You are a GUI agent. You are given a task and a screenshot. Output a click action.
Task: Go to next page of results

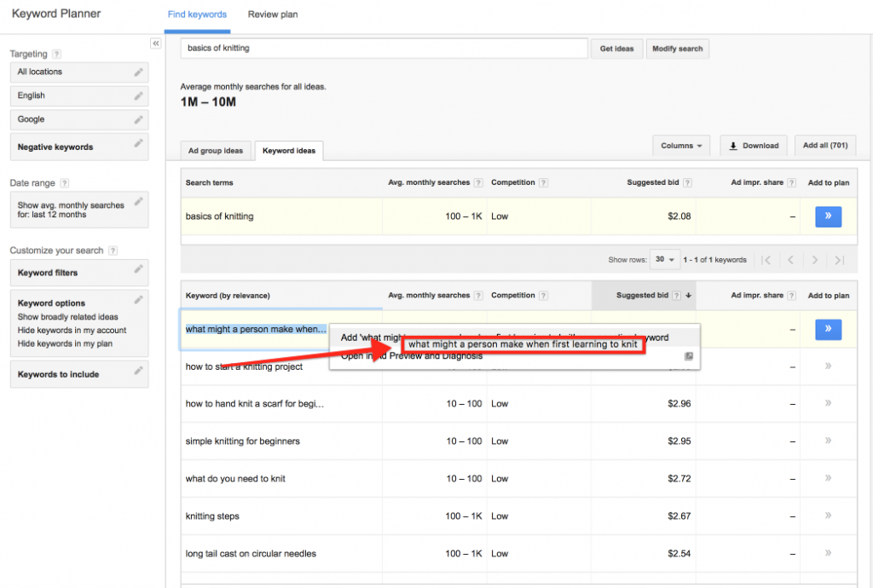tap(814, 260)
